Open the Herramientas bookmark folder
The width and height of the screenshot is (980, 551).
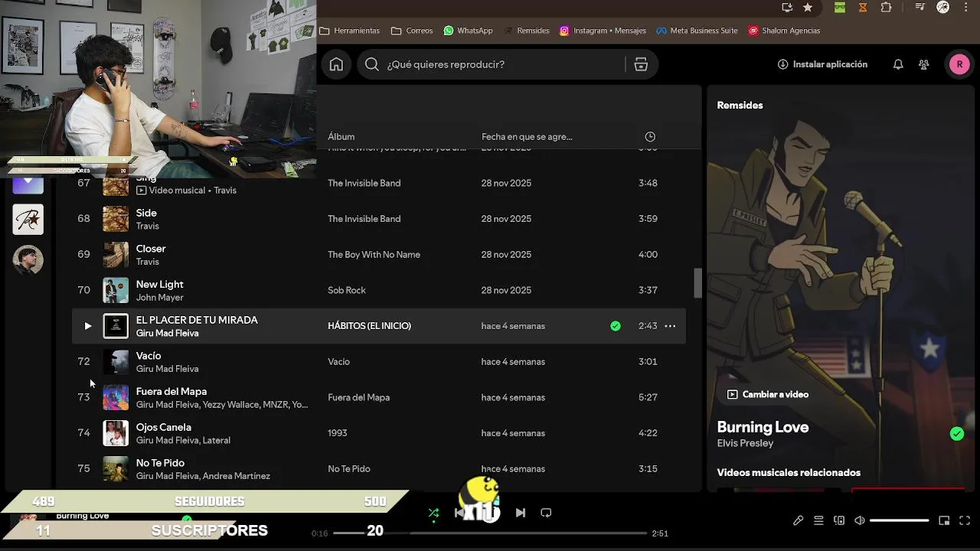[x=349, y=31]
